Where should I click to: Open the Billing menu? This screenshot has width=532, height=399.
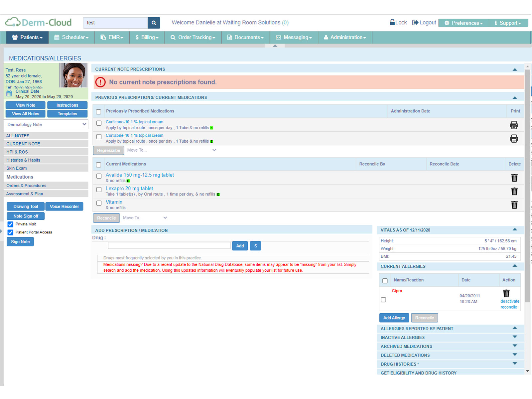(x=147, y=37)
